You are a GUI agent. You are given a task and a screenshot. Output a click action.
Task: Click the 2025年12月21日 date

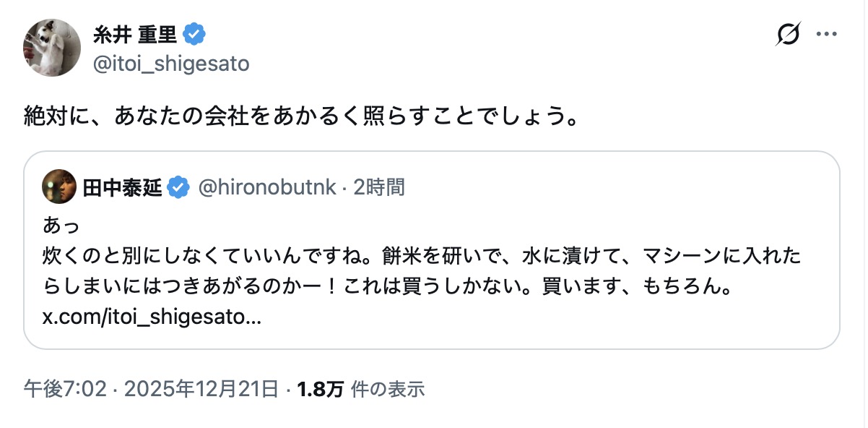[x=201, y=390]
